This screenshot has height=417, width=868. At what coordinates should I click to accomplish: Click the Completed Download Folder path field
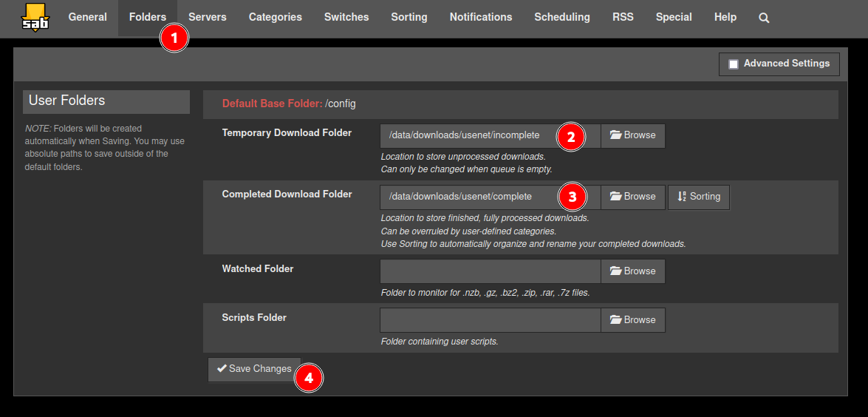point(491,197)
